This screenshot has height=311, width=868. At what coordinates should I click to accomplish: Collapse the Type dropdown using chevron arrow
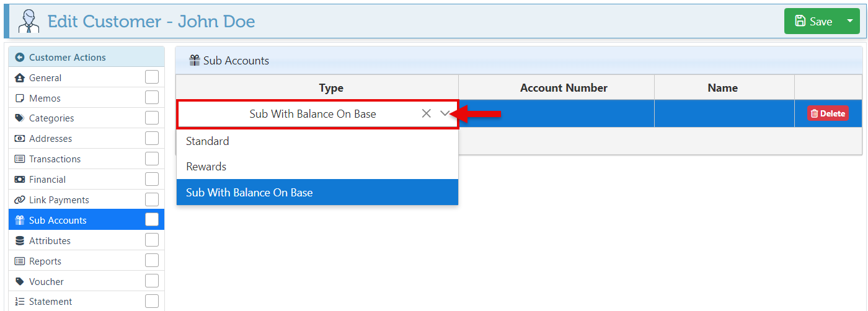[445, 113]
